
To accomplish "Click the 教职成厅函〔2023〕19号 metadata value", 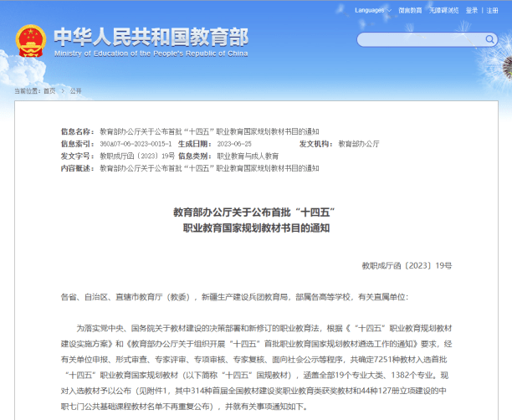I will coord(137,156).
